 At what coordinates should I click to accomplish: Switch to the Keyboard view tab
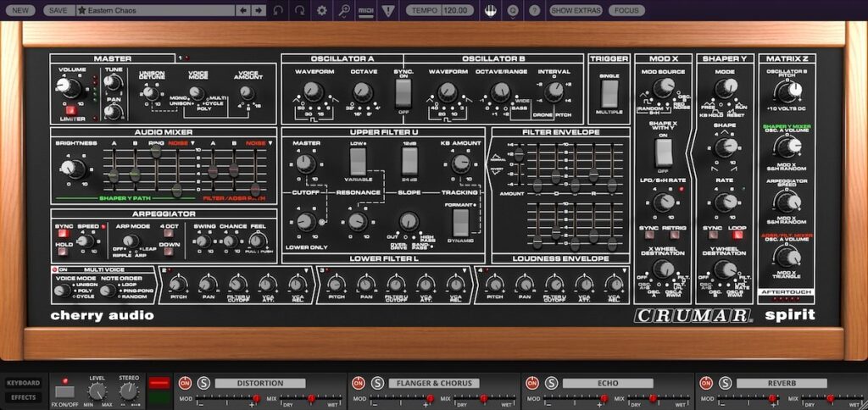[23, 383]
